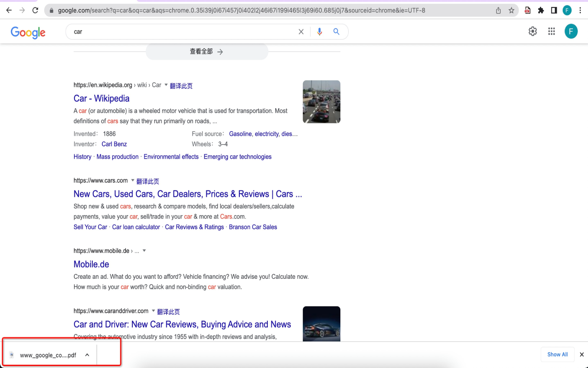Image resolution: width=588 pixels, height=368 pixels.
Task: Open the Car - Wikipedia result
Action: click(x=102, y=98)
